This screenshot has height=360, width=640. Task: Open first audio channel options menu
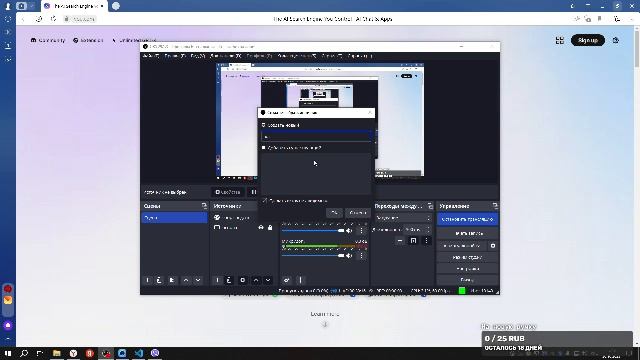pyautogui.click(x=361, y=231)
